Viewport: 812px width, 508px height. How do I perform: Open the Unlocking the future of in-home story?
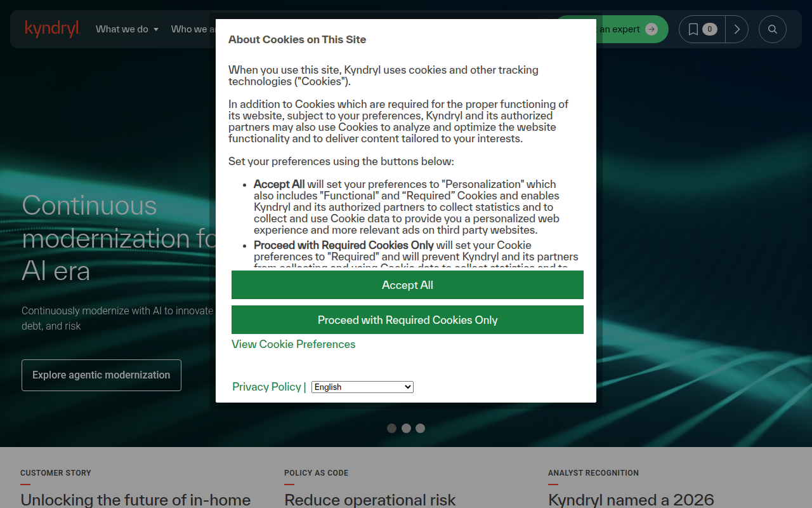coord(136,500)
